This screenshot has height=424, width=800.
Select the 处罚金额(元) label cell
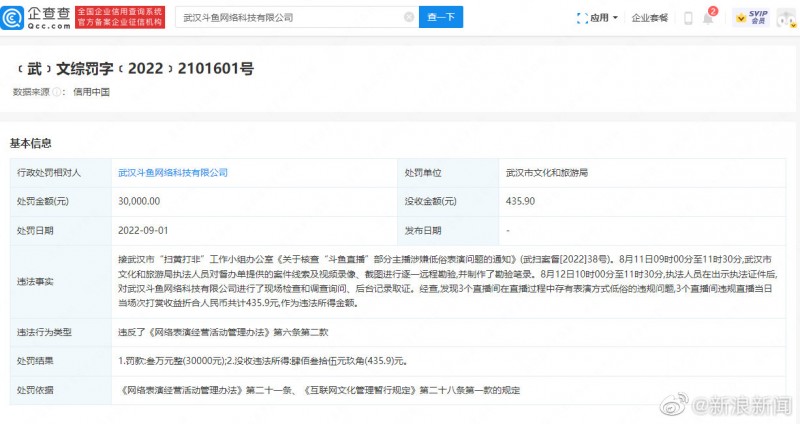click(61, 202)
